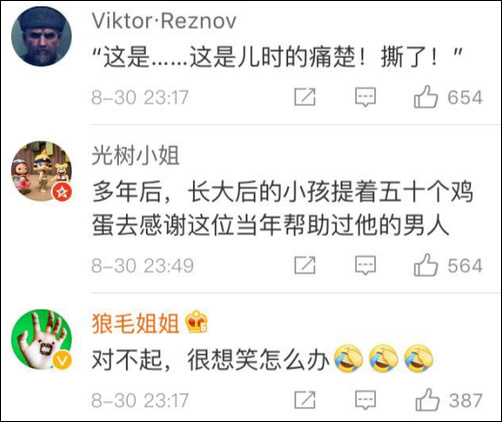This screenshot has width=502, height=422.
Task: Tap share icon under 狼毛姐姐's comment
Action: [305, 400]
